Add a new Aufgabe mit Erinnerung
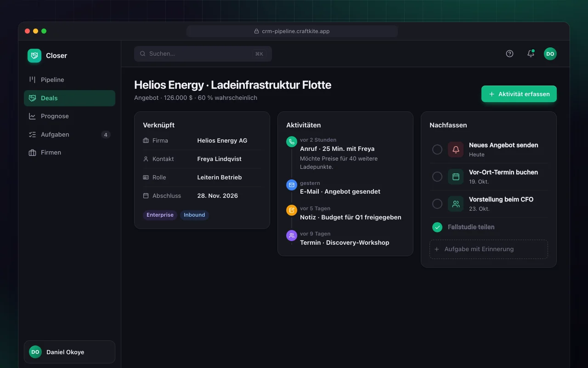The width and height of the screenshot is (588, 368). 489,249
